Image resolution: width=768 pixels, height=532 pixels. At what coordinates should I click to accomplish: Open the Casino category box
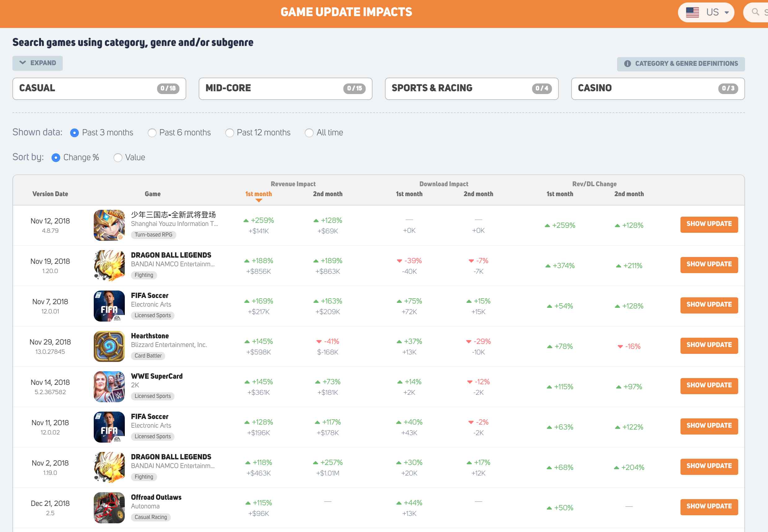pos(658,89)
